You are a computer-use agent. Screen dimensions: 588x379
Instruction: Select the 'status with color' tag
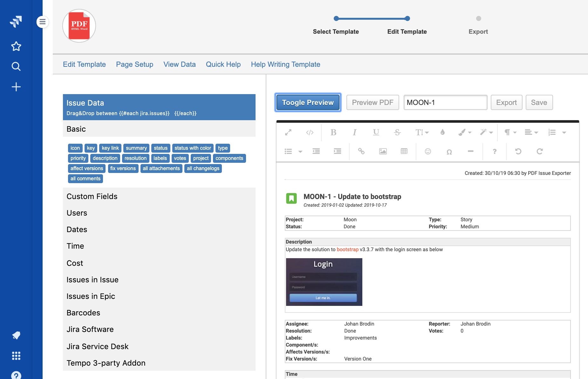[193, 148]
